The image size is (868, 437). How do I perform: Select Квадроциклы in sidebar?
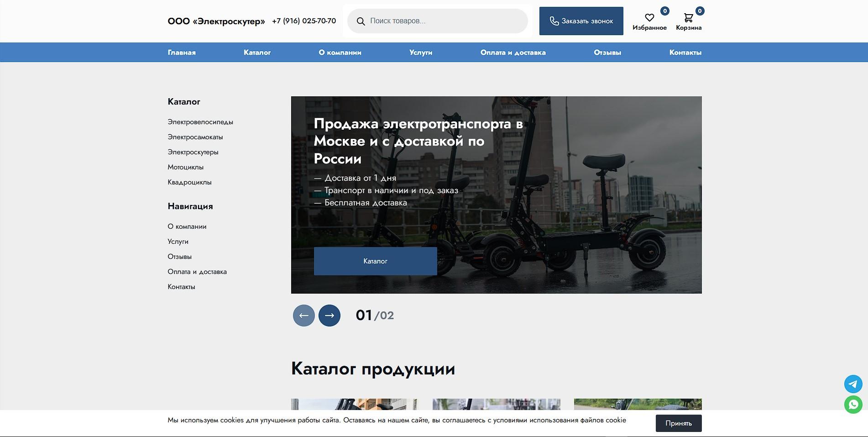pos(189,182)
